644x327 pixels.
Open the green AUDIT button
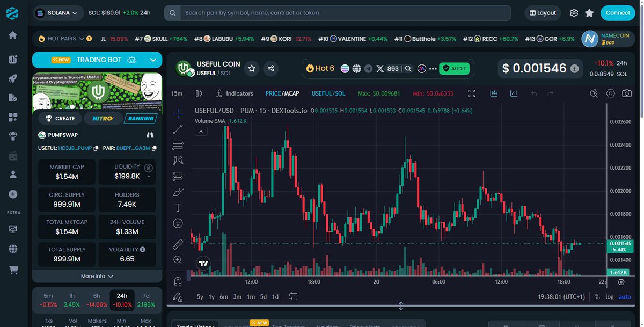(x=455, y=69)
